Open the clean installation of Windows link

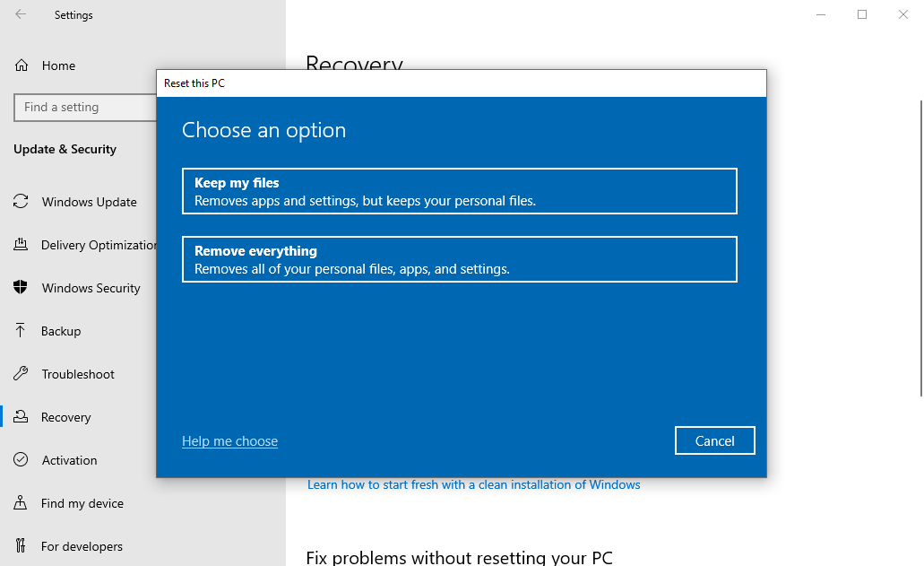point(473,485)
